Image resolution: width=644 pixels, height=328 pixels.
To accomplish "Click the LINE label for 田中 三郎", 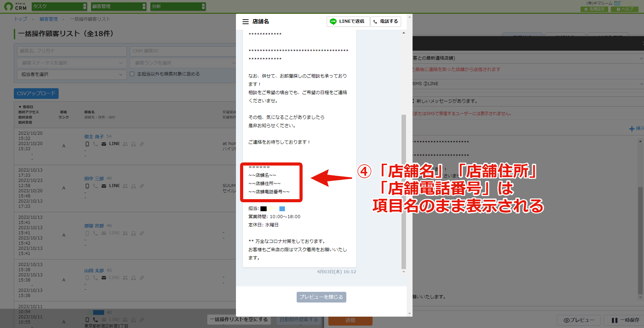I will (x=115, y=186).
